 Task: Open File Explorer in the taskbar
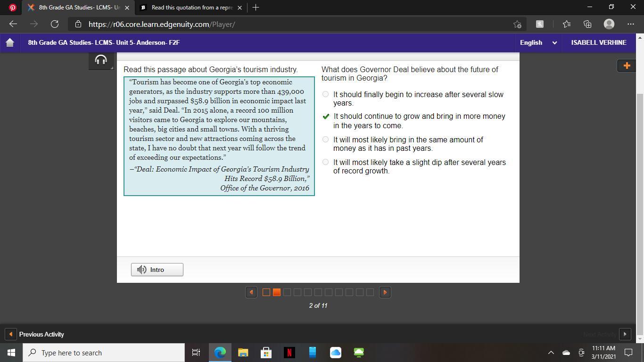click(243, 353)
